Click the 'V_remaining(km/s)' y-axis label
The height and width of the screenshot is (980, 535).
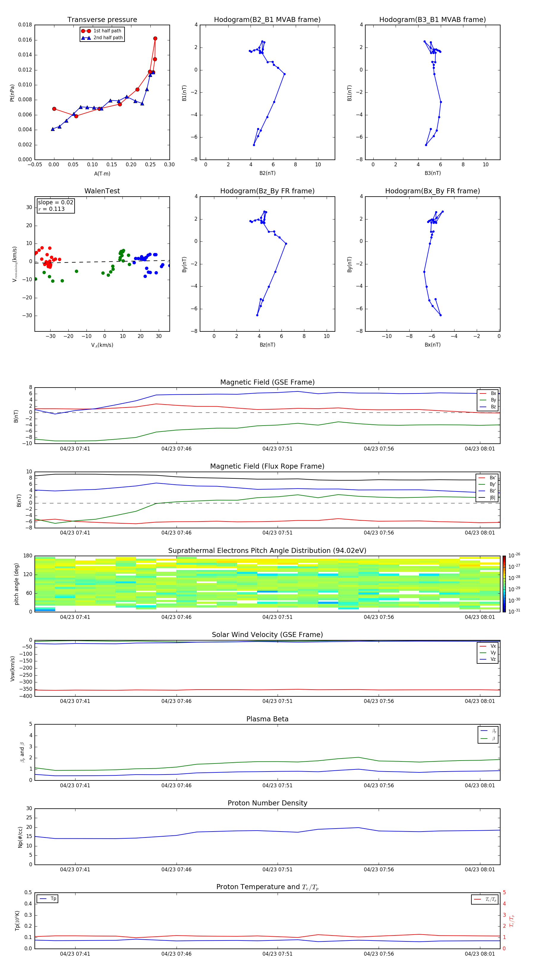point(15,264)
